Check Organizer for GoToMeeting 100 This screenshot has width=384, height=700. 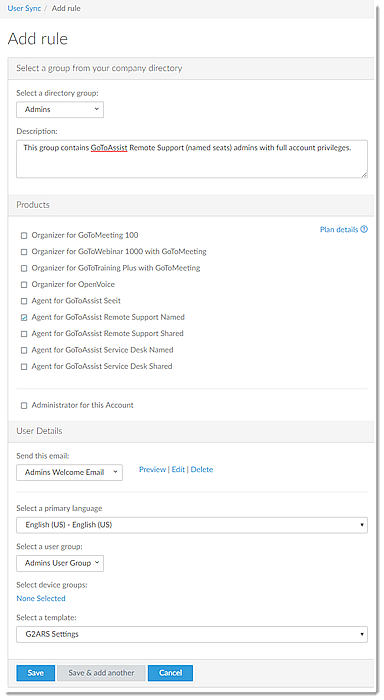(x=24, y=236)
